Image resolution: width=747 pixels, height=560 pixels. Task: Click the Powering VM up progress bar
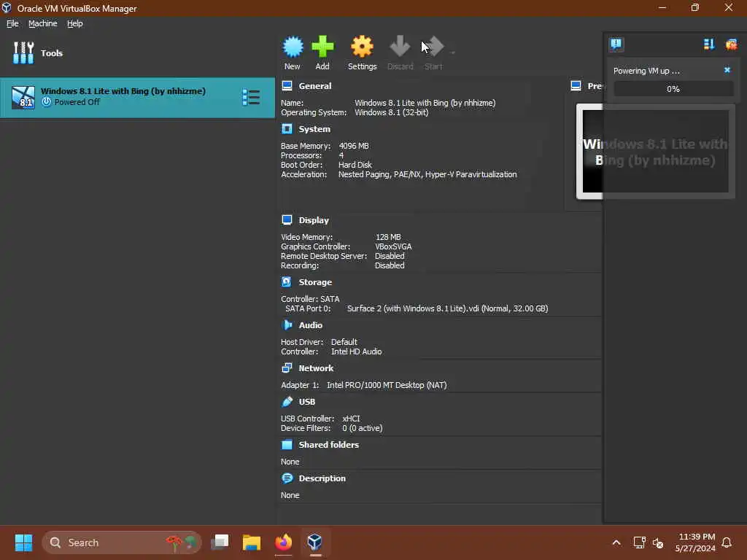pyautogui.click(x=673, y=89)
